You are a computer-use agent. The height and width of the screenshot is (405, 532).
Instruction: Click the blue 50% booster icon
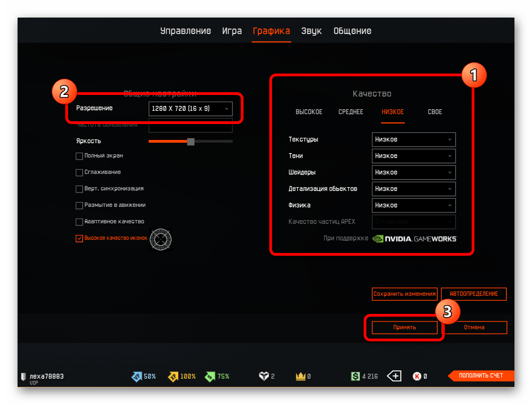(x=137, y=376)
